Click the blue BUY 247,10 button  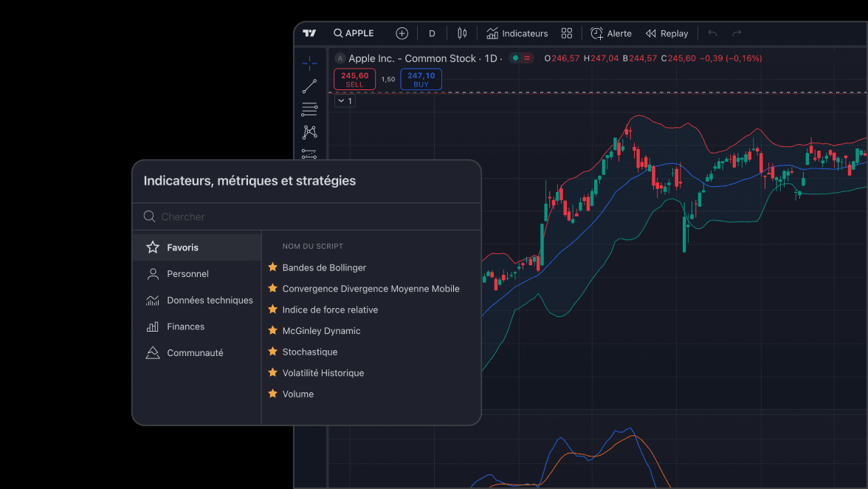click(x=421, y=79)
